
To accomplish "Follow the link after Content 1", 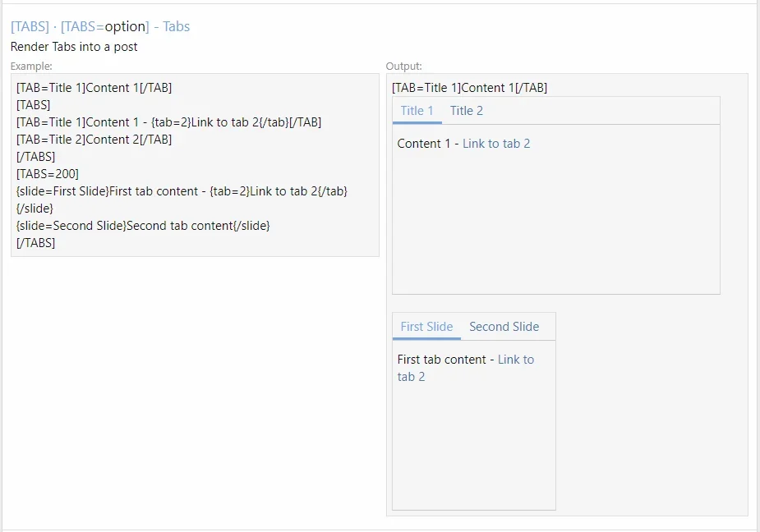I will tap(496, 144).
